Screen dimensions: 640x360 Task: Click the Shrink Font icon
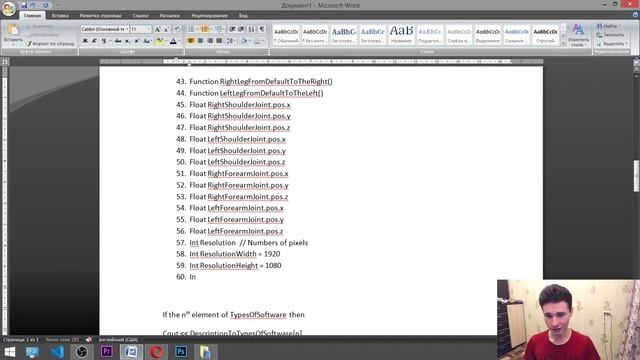[x=167, y=29]
